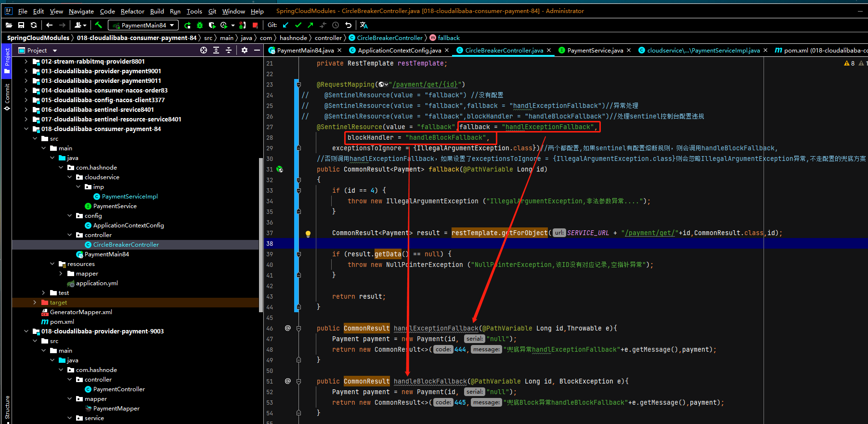The width and height of the screenshot is (868, 424).
Task: Open the Structure tool window tab
Action: [x=7, y=408]
